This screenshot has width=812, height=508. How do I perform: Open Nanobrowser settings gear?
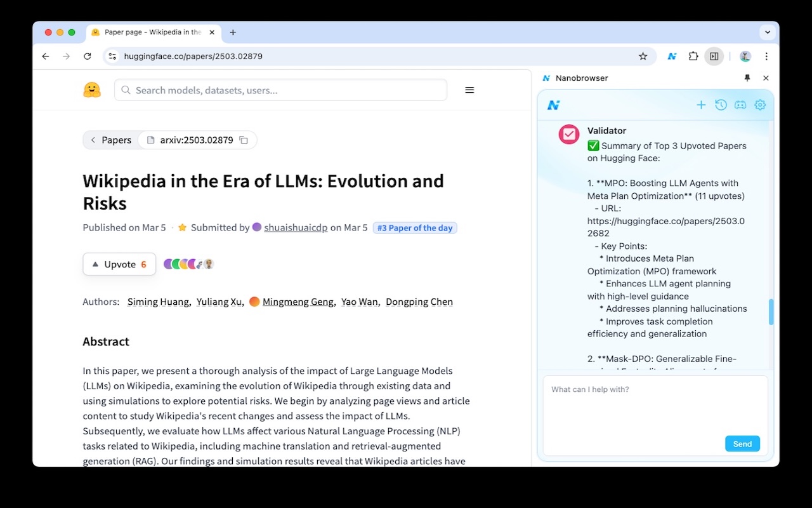pyautogui.click(x=760, y=105)
